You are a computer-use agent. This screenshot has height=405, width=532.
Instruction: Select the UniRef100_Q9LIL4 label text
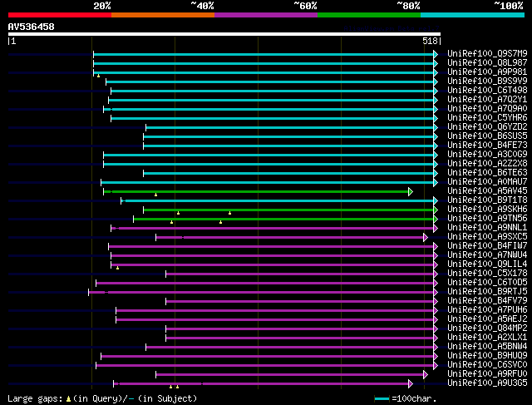click(x=487, y=264)
